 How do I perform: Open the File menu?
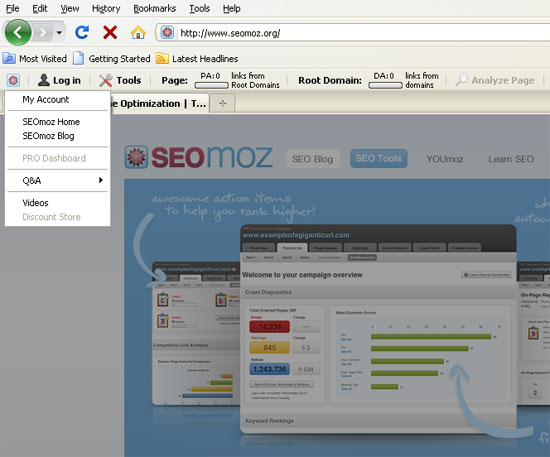pos(12,8)
